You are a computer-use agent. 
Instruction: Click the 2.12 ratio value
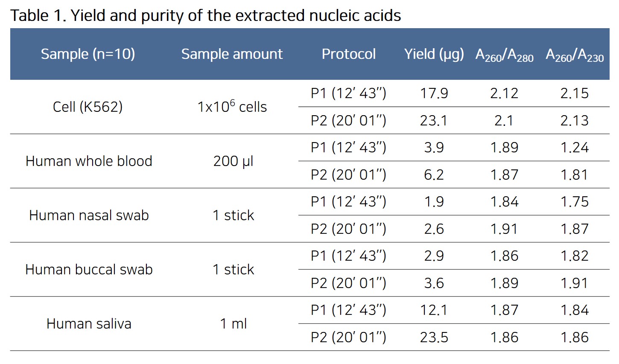pyautogui.click(x=504, y=93)
